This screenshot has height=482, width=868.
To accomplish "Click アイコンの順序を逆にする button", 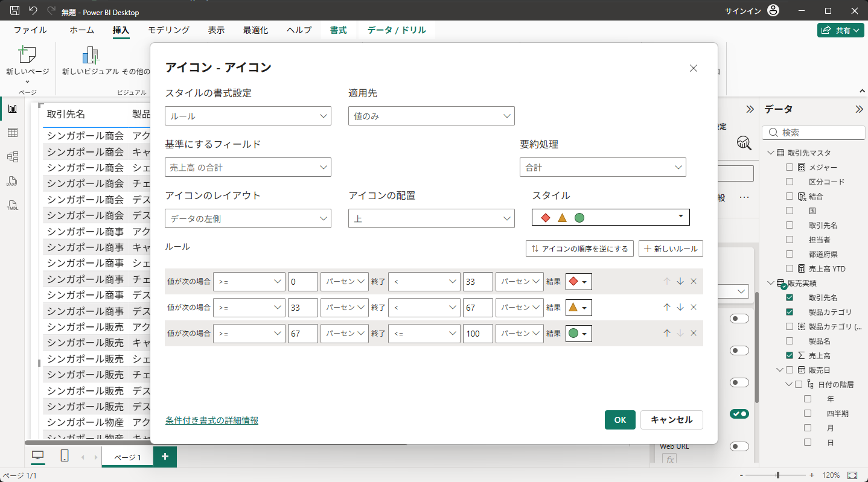I will (x=579, y=249).
